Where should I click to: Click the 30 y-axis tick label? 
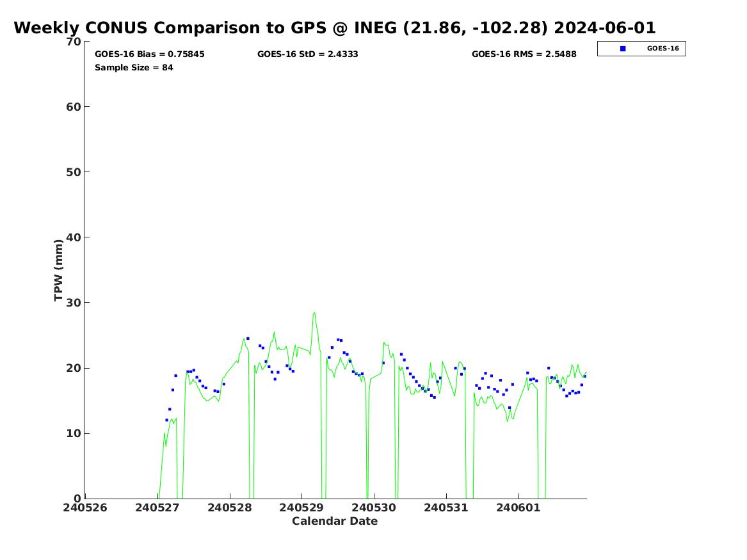[74, 303]
